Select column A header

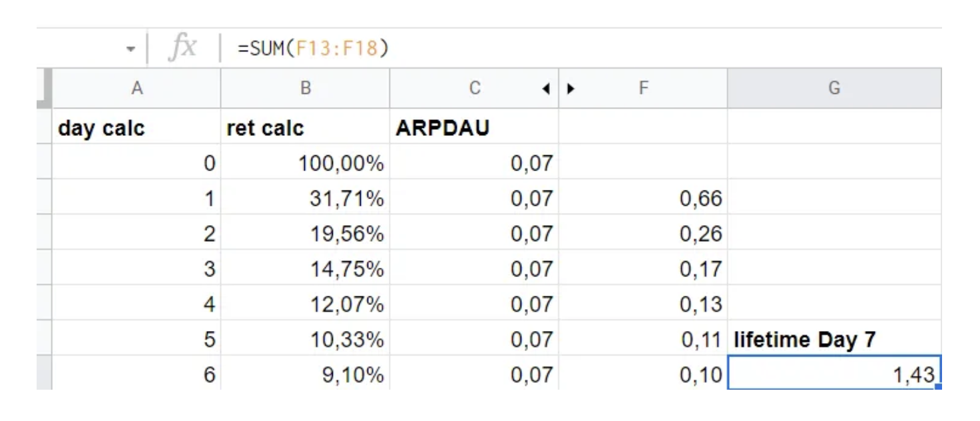point(136,89)
